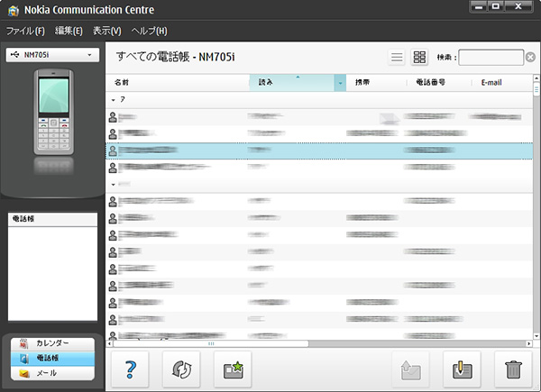Click the help question mark button

click(130, 369)
